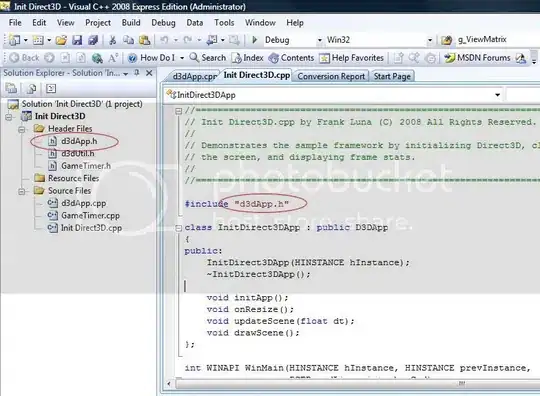Open the help Index
The width and height of the screenshot is (540, 396).
[x=248, y=58]
